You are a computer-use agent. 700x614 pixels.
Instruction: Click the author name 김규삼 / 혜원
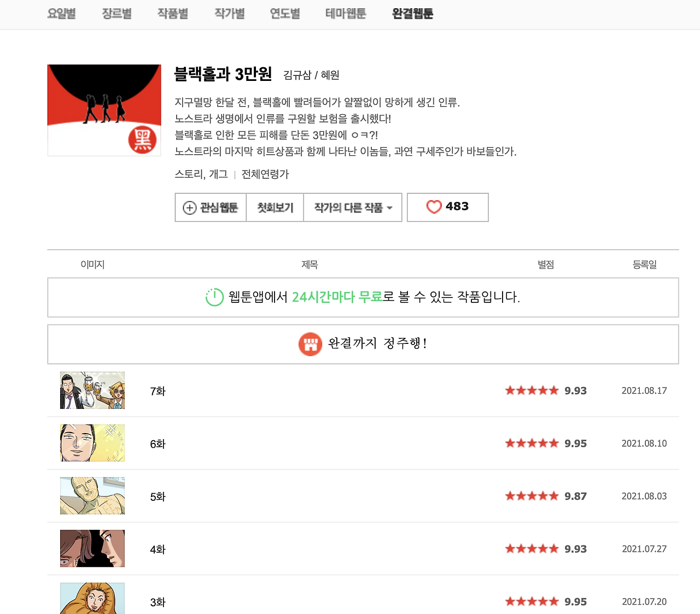click(x=311, y=75)
